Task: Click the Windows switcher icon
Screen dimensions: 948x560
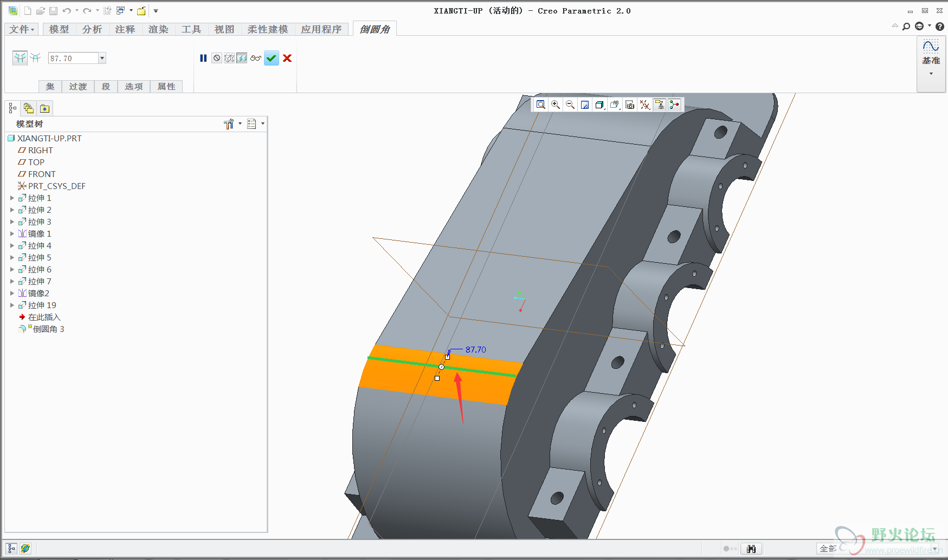Action: coord(121,11)
